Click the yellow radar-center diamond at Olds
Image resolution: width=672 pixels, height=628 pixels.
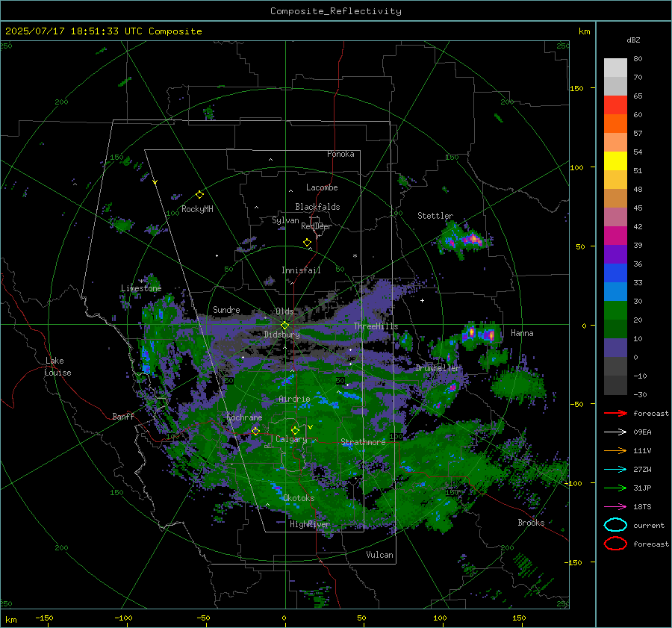[x=284, y=326]
